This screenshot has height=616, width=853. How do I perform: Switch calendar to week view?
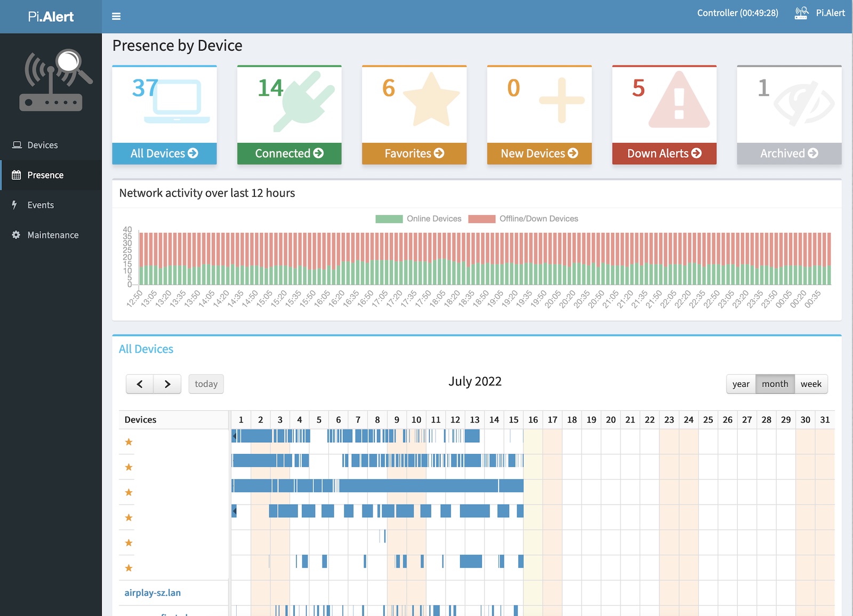tap(811, 384)
